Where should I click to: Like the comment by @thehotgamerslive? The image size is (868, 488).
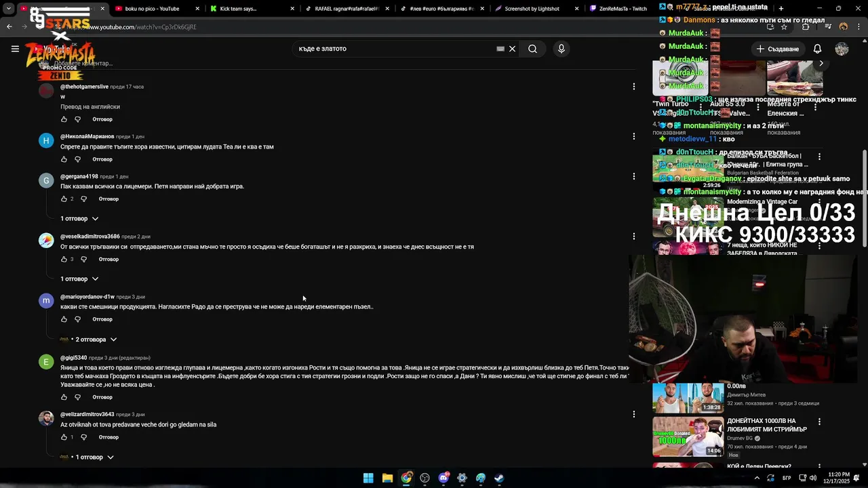click(x=64, y=119)
